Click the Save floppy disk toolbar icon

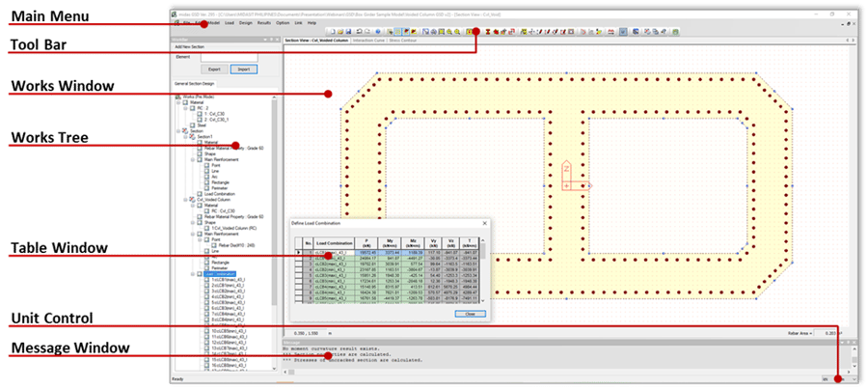point(347,32)
